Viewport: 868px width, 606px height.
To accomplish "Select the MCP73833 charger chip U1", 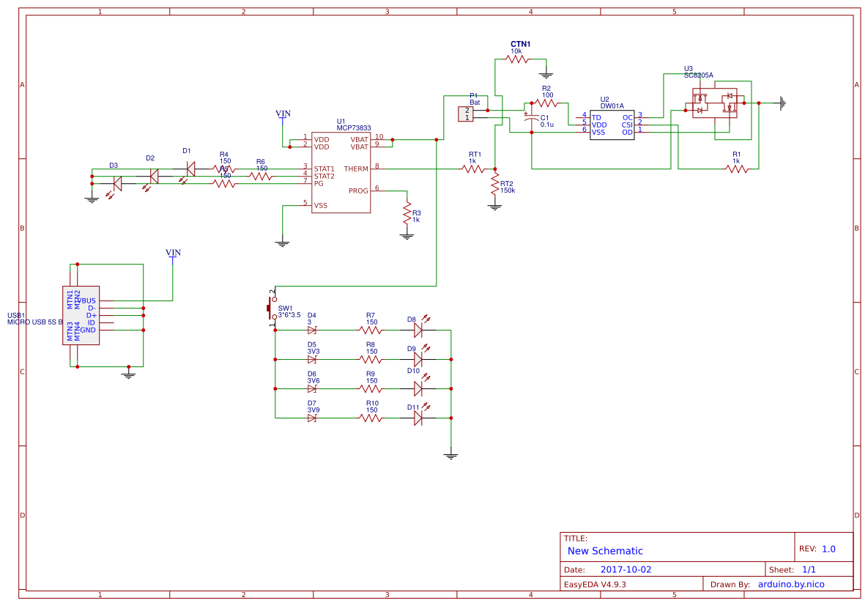I will click(x=341, y=173).
